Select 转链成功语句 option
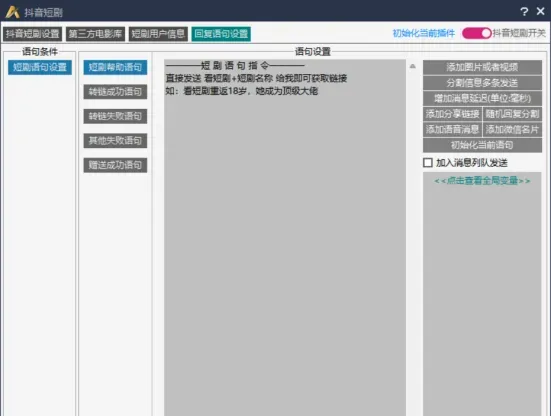 click(115, 92)
